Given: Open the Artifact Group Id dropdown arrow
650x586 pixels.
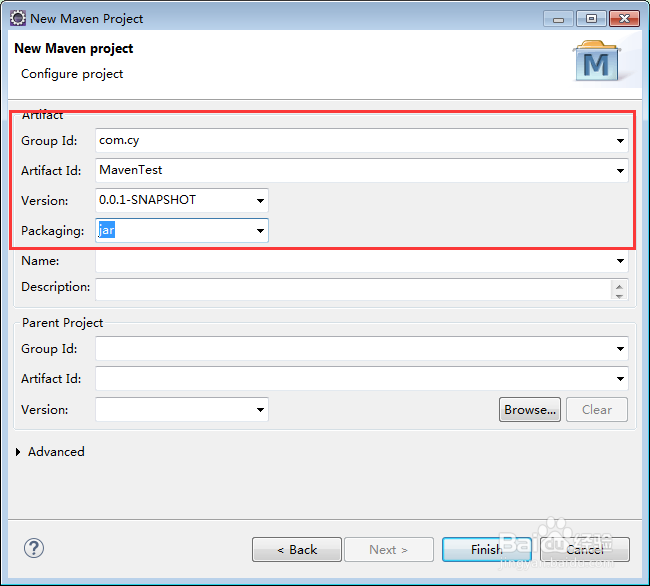Looking at the screenshot, I should coord(620,141).
